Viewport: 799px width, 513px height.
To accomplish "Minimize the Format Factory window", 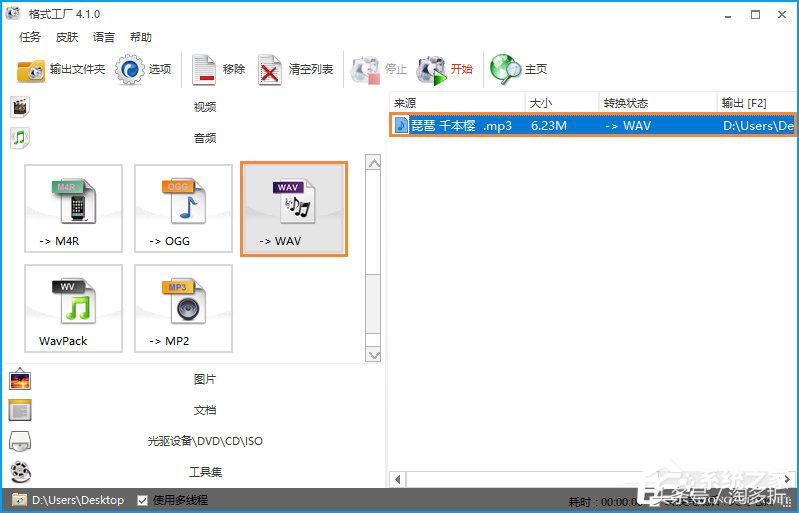I will (x=729, y=15).
